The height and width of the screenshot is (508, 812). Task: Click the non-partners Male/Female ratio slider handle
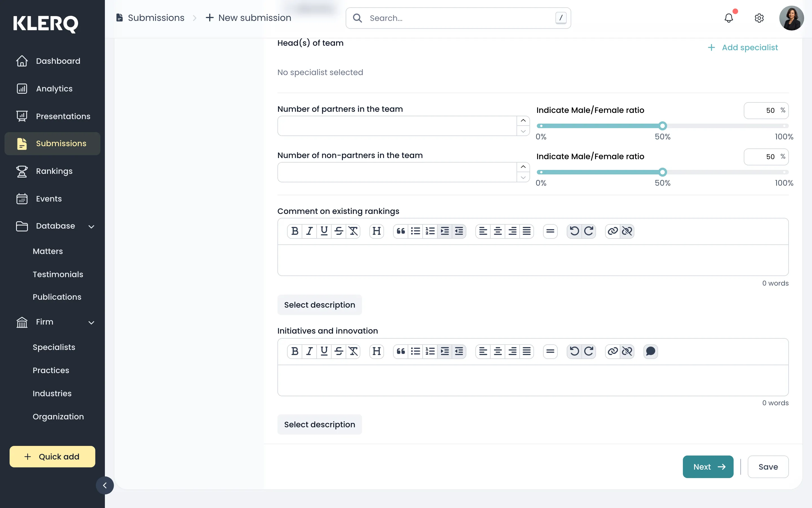(662, 172)
